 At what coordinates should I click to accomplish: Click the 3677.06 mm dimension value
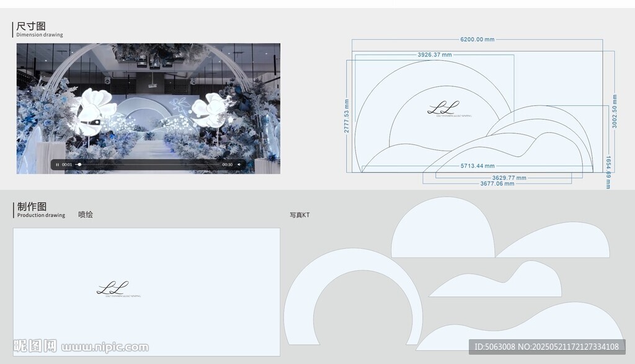(x=497, y=184)
